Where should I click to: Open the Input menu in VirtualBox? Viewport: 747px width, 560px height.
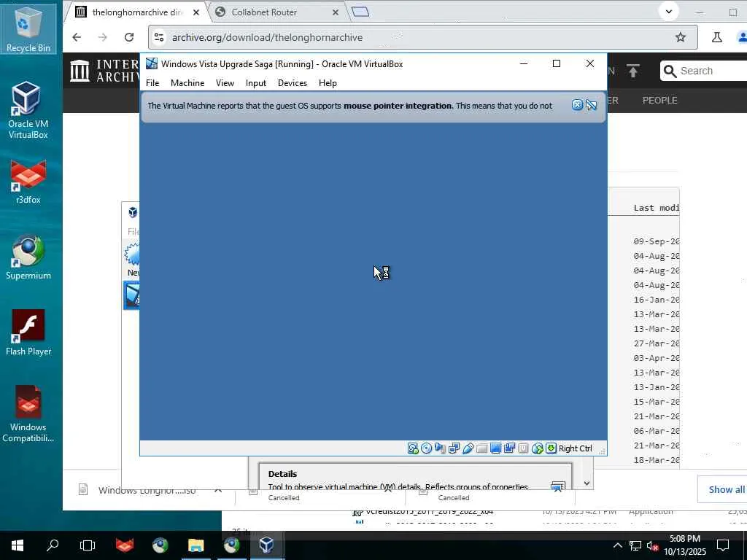[256, 83]
